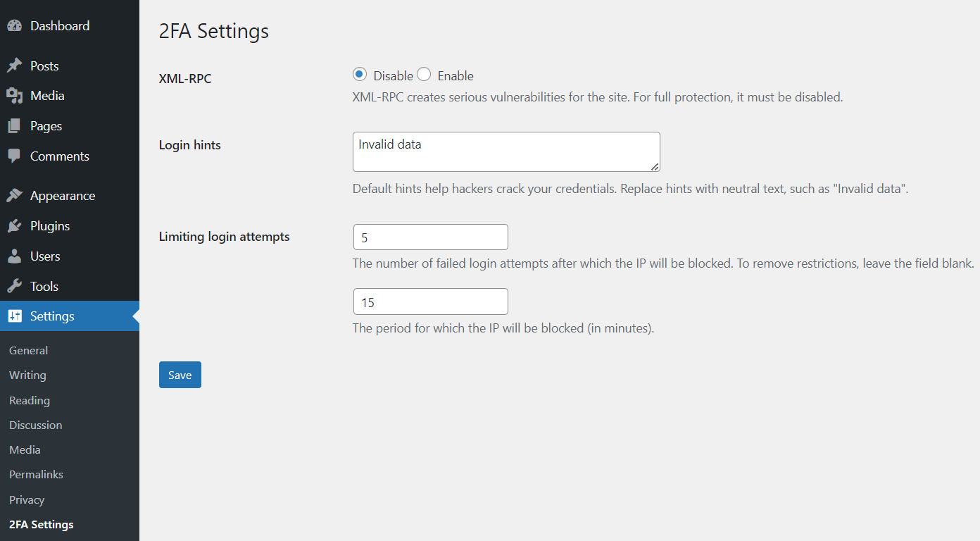Click the Users person icon
The height and width of the screenshot is (541, 980).
pos(15,256)
